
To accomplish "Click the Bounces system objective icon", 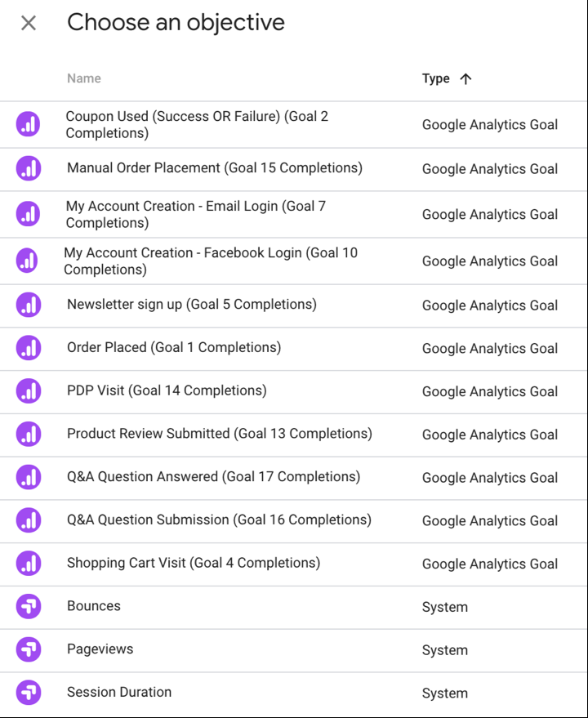I will (29, 607).
